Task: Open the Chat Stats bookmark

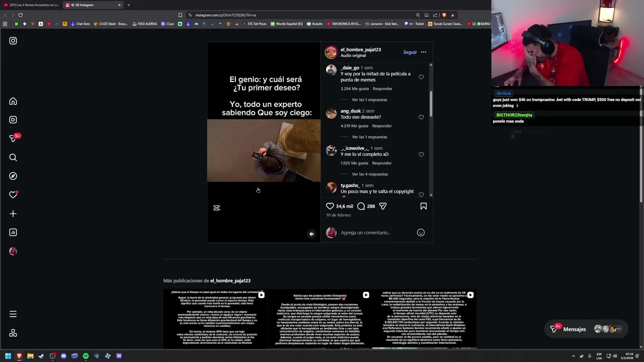Action: [80, 24]
